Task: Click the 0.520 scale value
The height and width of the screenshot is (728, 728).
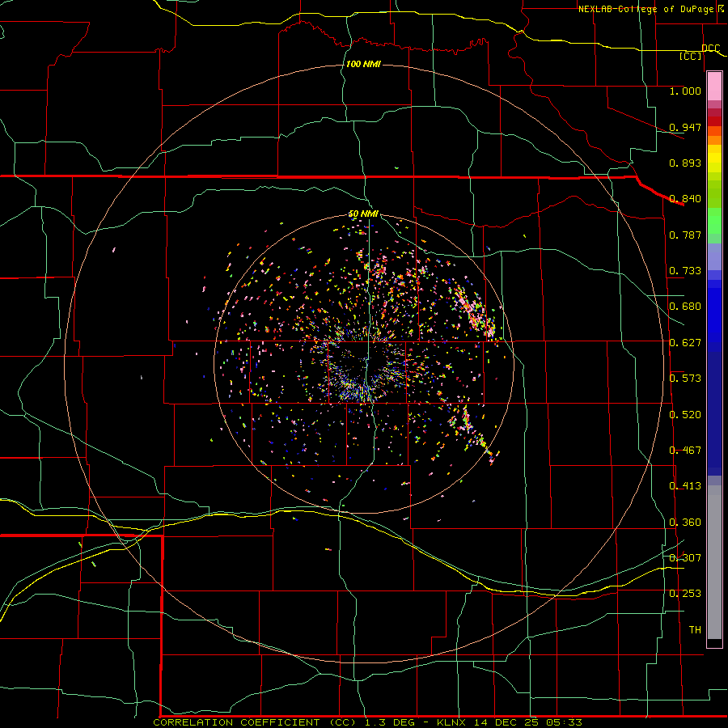Action: pos(685,415)
